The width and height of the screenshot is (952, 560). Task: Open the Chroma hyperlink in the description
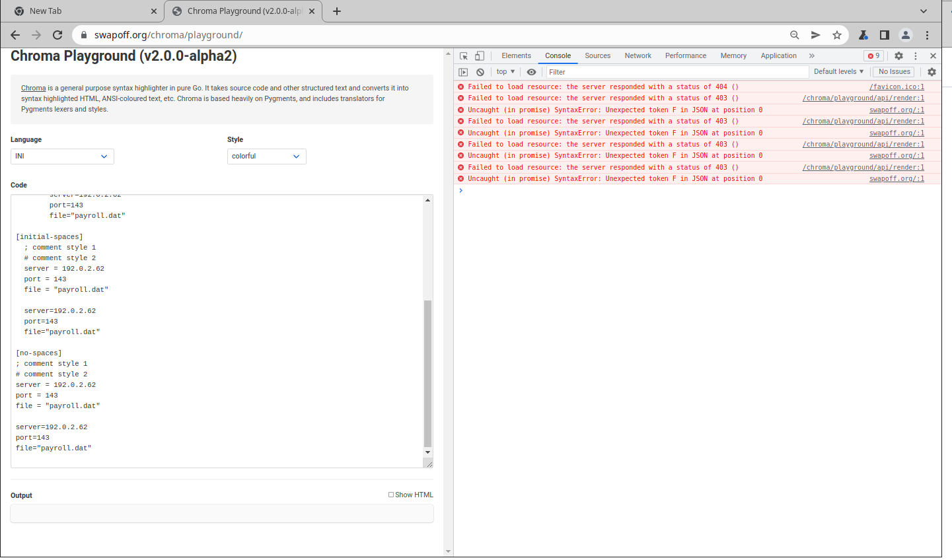click(33, 87)
